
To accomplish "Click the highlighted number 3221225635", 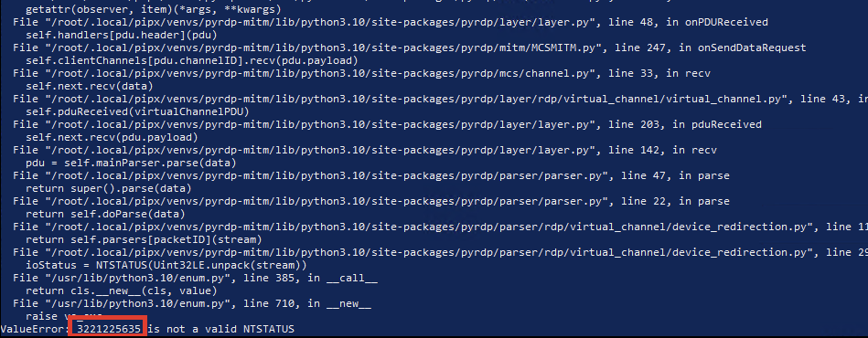I will [x=109, y=329].
